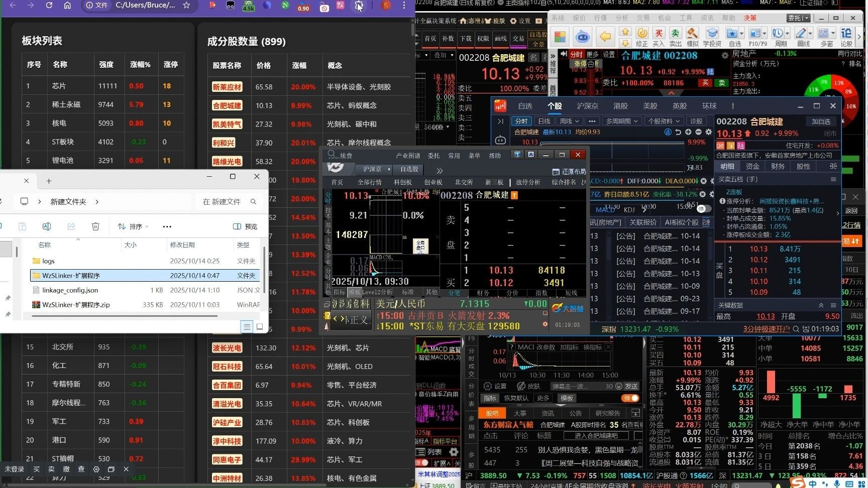This screenshot has height=488, width=868.
Task: Open the 资金 tab in stock detail panel
Action: tap(752, 166)
